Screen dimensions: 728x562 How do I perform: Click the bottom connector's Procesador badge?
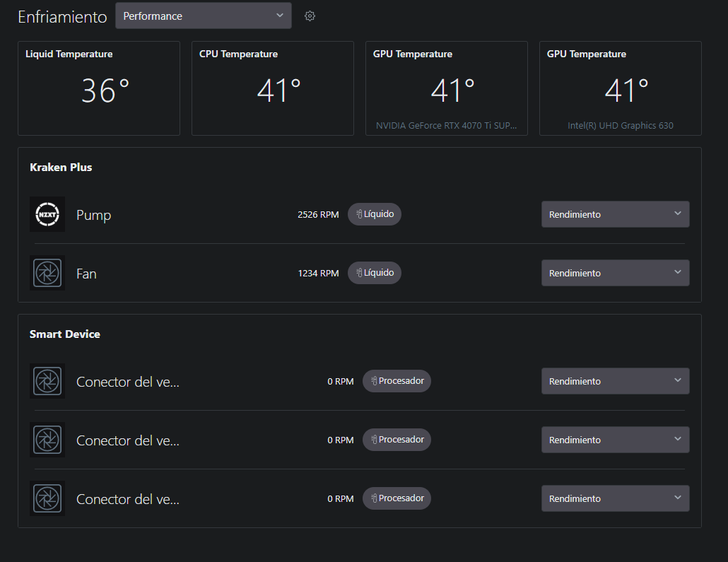coord(397,498)
